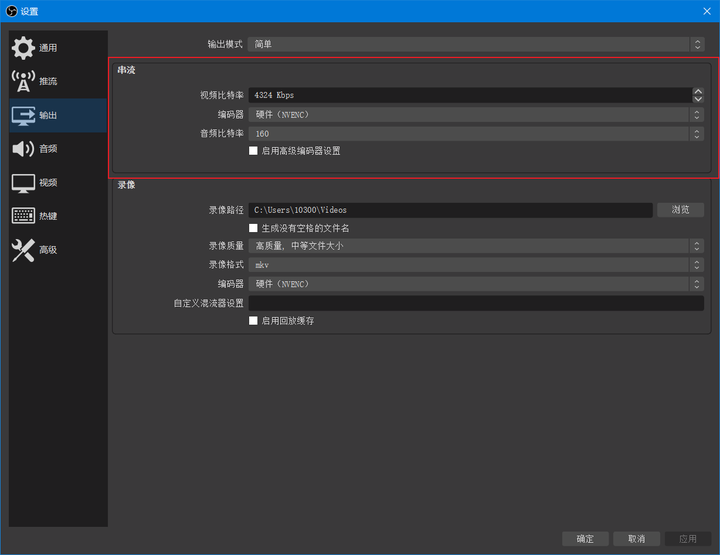
Task: Select the 输出 output monitor icon
Action: click(x=23, y=116)
